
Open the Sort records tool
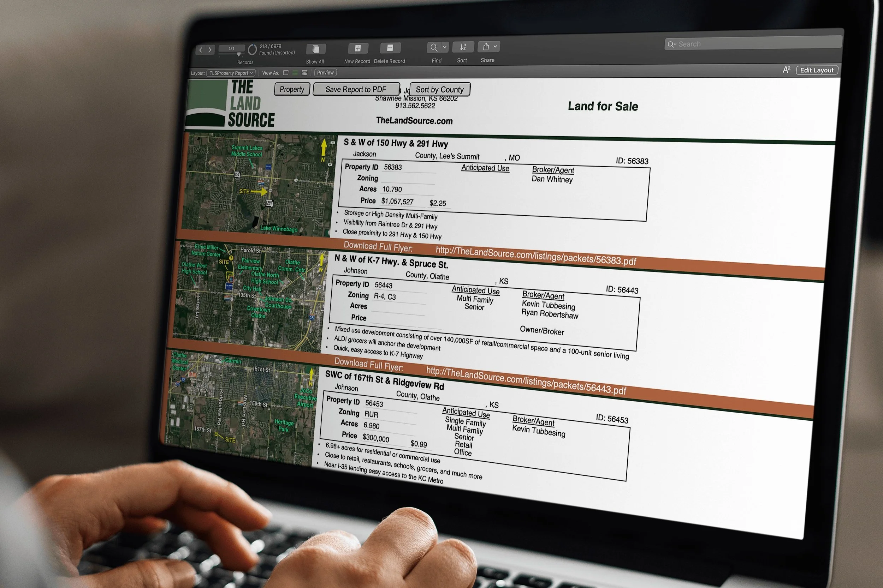pyautogui.click(x=463, y=47)
